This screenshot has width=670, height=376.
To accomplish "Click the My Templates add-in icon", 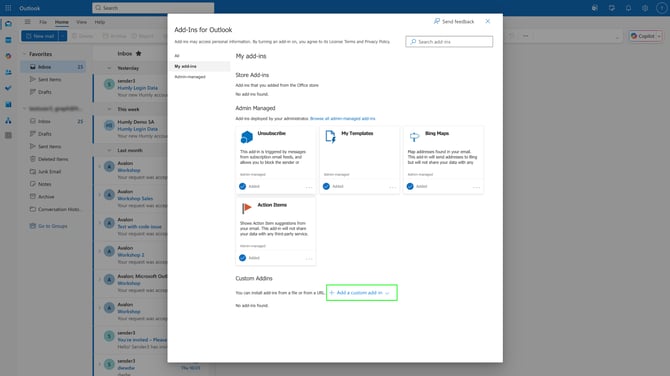I will [330, 137].
